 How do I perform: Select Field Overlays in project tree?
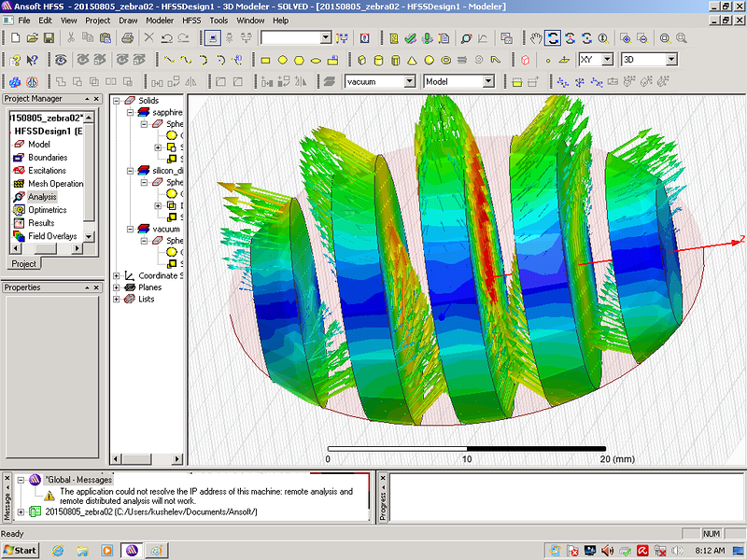48,236
